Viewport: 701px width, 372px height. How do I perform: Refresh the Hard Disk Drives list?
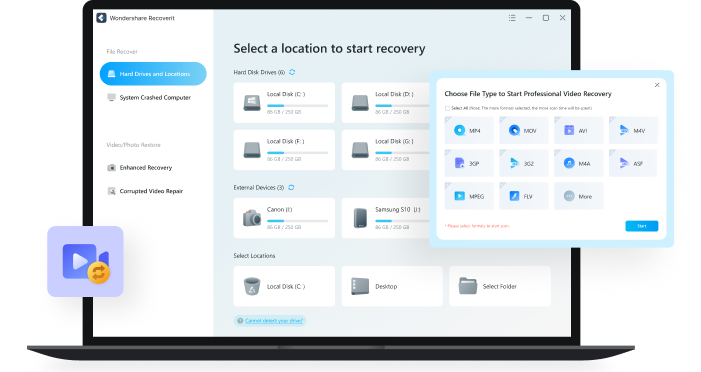[292, 72]
